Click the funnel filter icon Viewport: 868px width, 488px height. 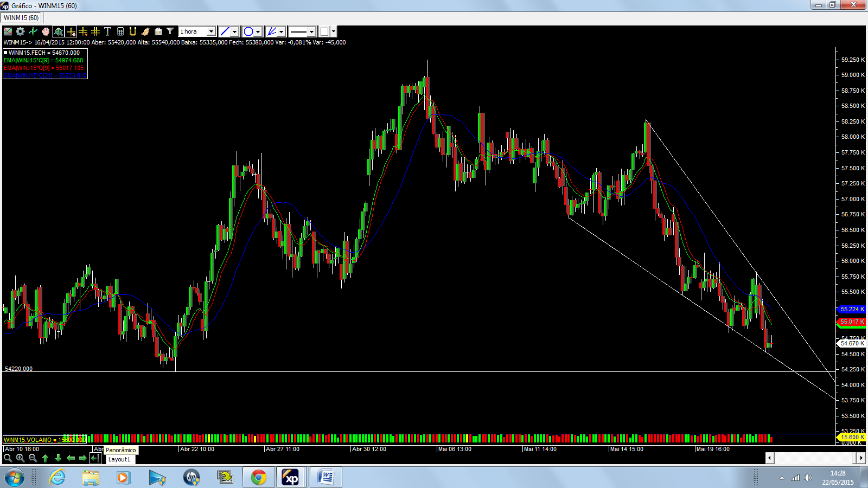170,31
